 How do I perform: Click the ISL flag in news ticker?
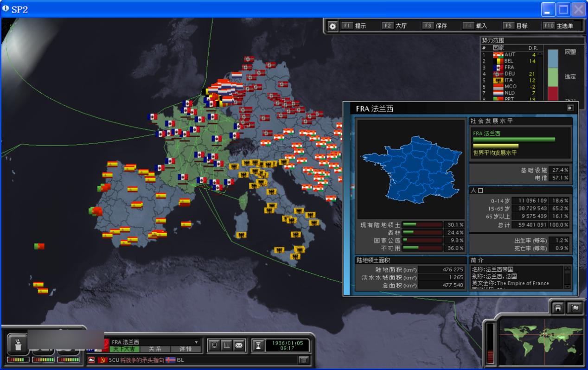click(x=170, y=360)
